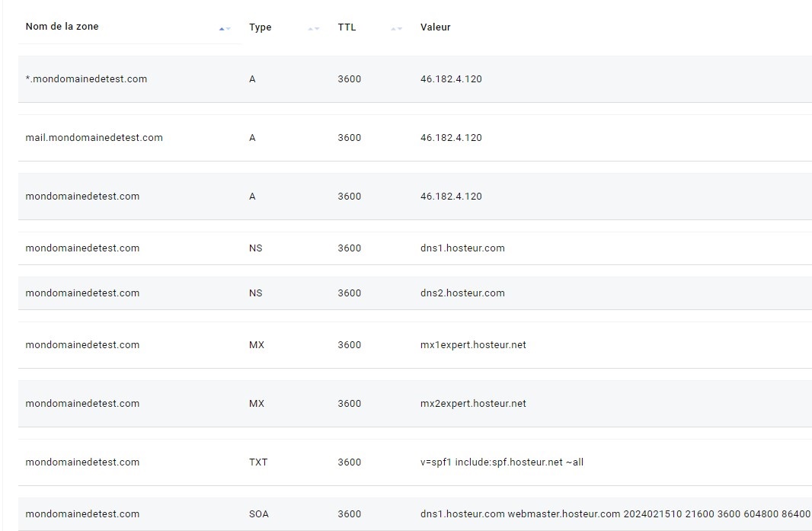The image size is (812, 531).
Task: Click the 46.182.4.120 value in the wildcard row
Action: click(x=451, y=78)
